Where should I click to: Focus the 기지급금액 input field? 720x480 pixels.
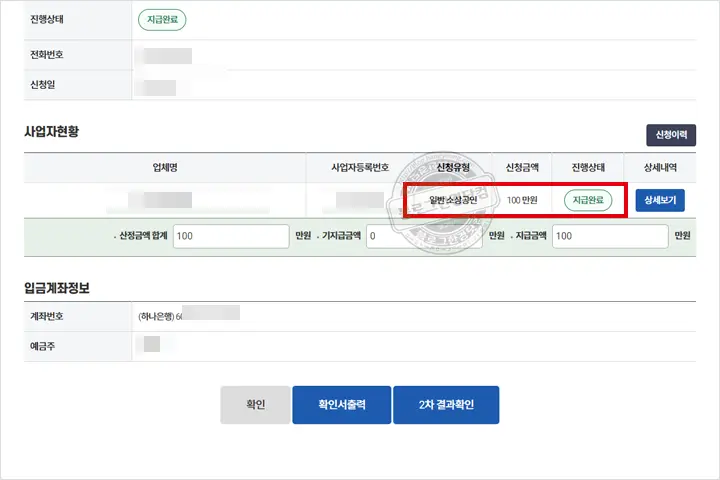(x=424, y=236)
